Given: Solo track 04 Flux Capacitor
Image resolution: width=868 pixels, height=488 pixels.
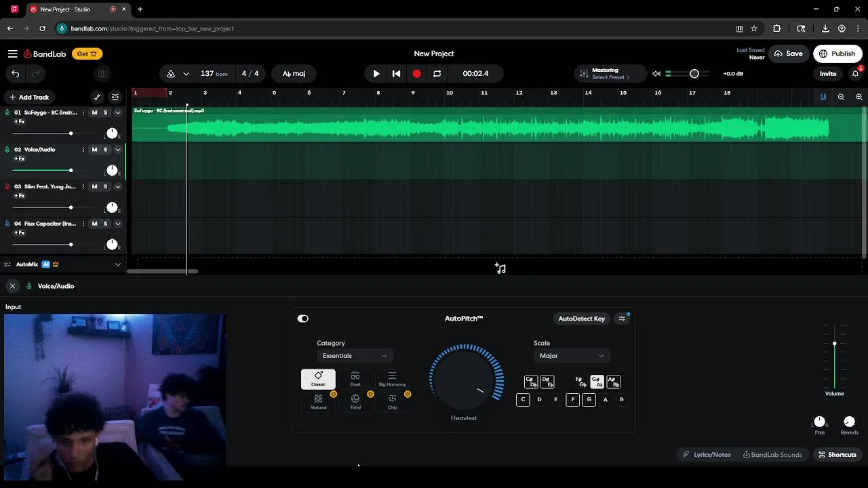Looking at the screenshot, I should click(x=105, y=224).
